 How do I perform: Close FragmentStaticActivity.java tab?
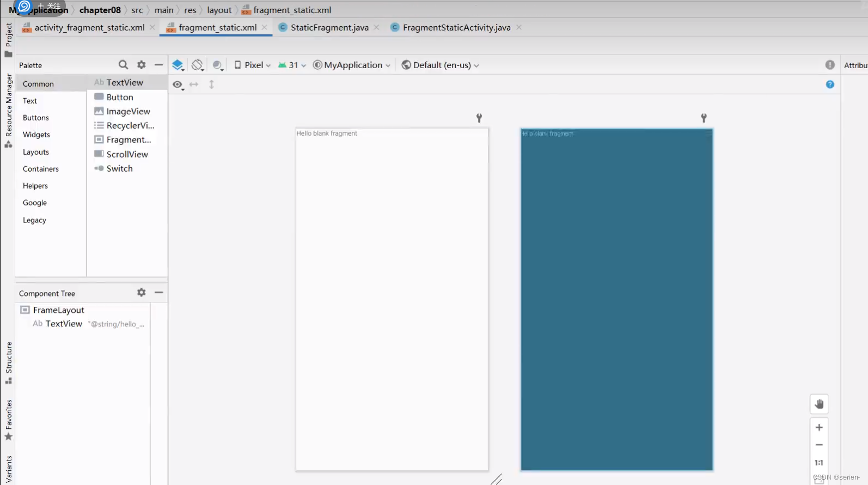coord(519,27)
